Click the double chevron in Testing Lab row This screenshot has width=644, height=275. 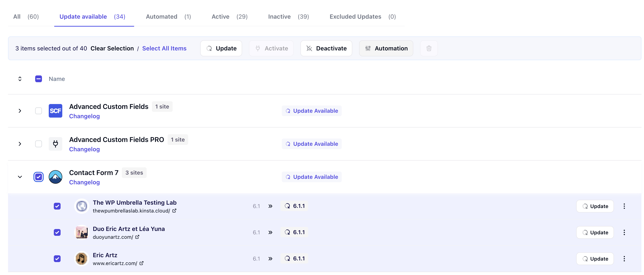[270, 206]
